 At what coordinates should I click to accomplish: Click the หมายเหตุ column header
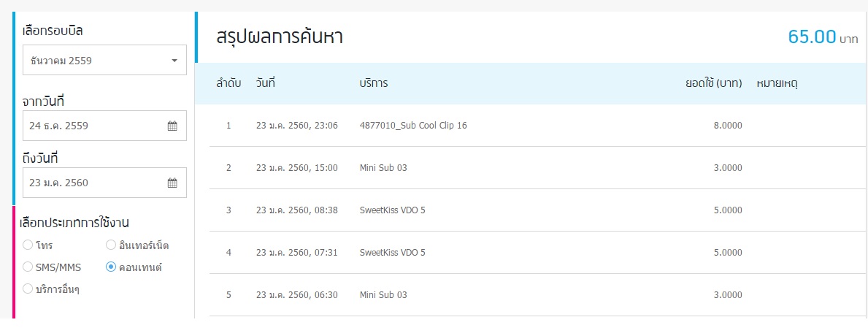tap(777, 84)
